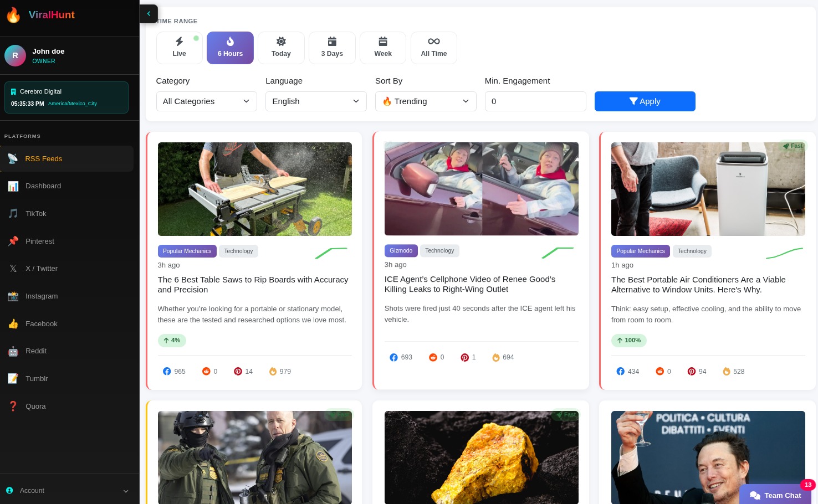Screen dimensions: 818x504
Task: Enable the All Time time range
Action: click(433, 48)
